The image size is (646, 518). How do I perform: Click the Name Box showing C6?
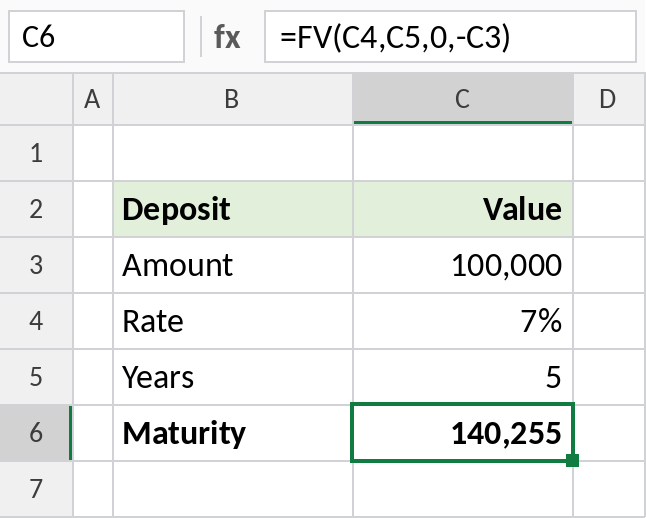(x=96, y=37)
